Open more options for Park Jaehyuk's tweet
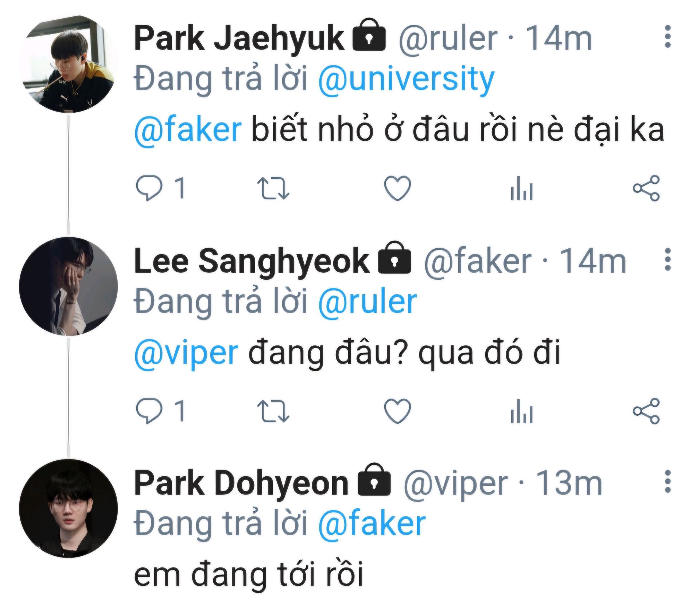 pos(668,36)
